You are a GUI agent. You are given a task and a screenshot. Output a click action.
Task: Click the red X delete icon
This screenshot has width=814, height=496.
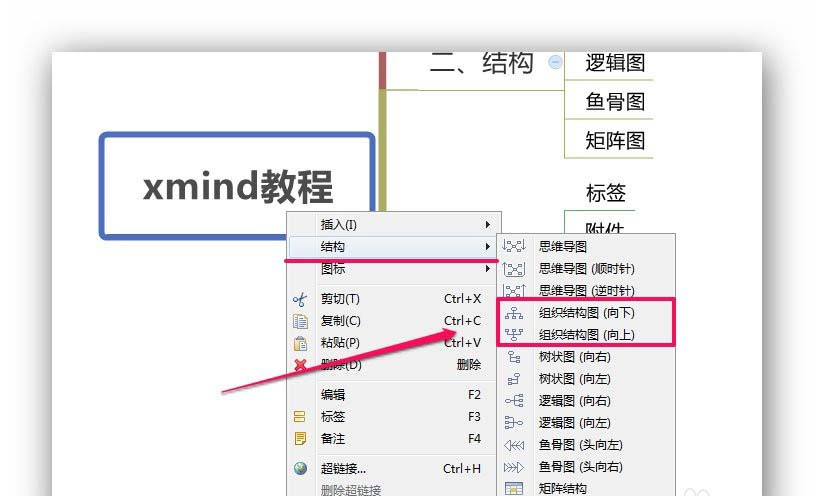click(300, 365)
